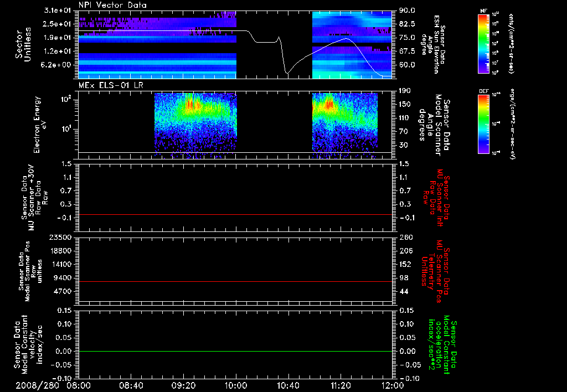
Task: Click the 11:20 time tick label
Action: [341, 385]
